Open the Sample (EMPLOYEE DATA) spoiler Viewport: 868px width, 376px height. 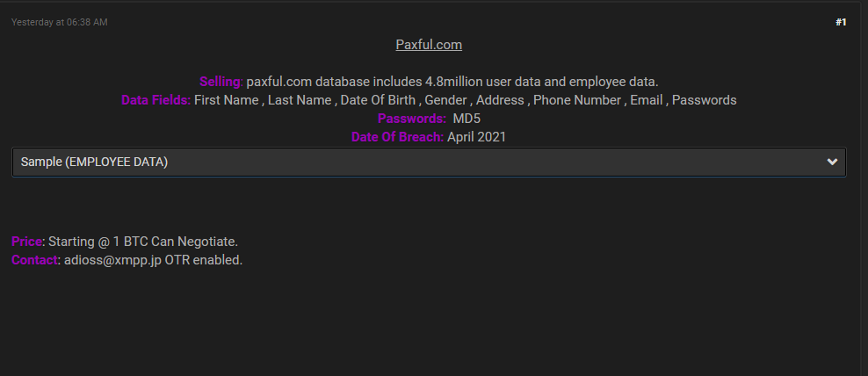(x=429, y=162)
